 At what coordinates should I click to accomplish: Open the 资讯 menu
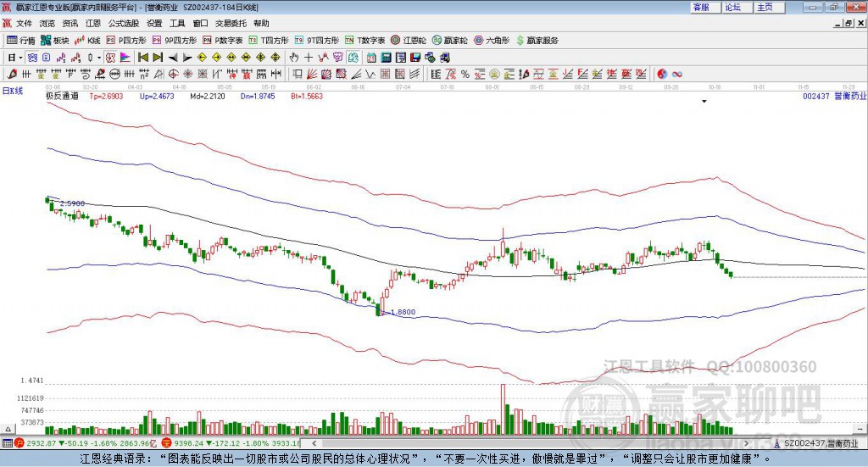click(70, 23)
